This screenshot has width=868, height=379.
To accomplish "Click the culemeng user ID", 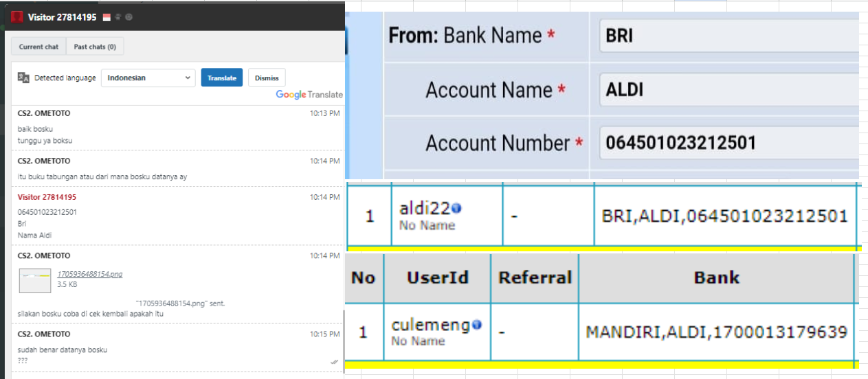I will 431,325.
